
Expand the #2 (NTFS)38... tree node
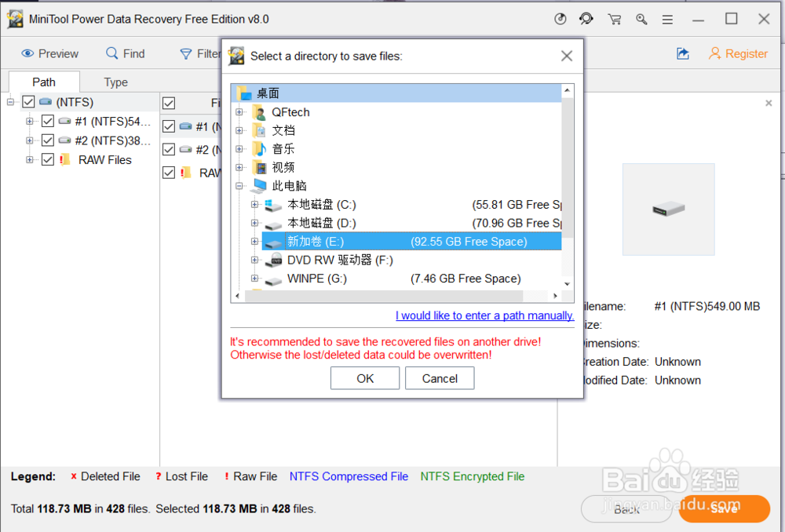[30, 140]
